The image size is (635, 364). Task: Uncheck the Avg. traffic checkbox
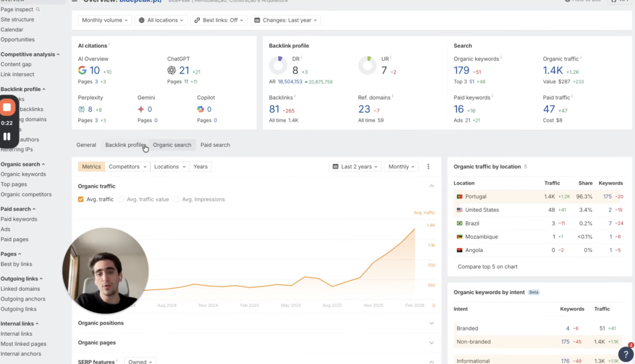81,198
